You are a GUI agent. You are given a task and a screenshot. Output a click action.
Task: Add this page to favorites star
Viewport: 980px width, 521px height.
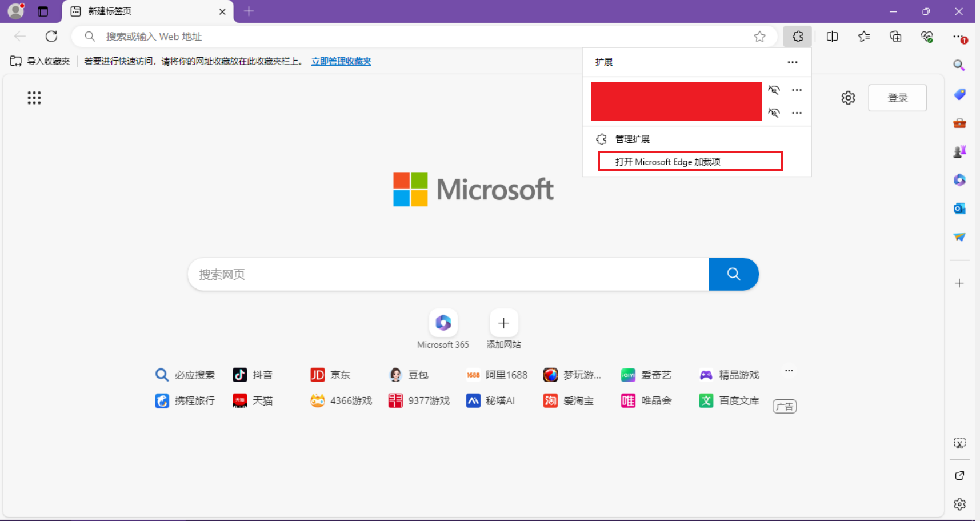coord(759,37)
